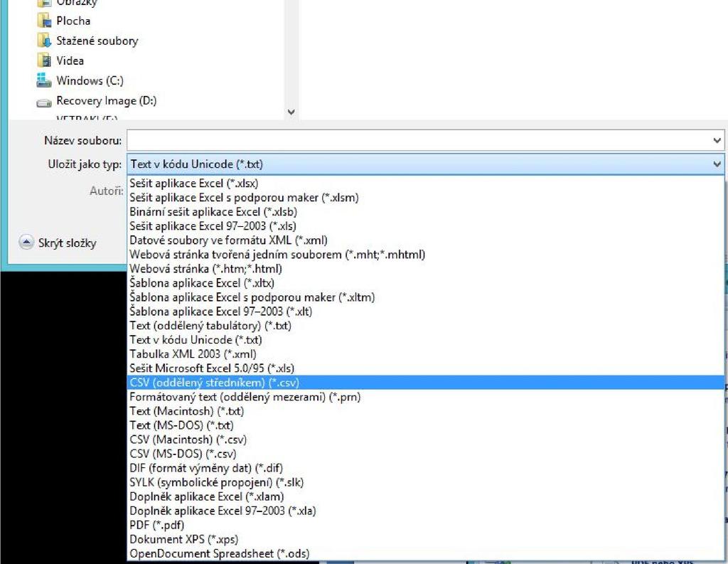
Task: Choose Webová stránka tvořená jedním souborem (*.mht;*.mhtml)
Action: tap(425, 255)
